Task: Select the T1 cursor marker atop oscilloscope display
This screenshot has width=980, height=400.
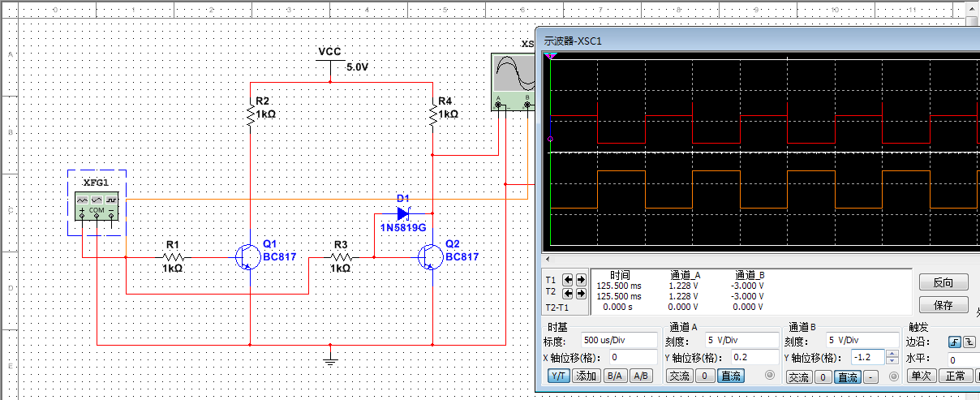Action: [x=551, y=55]
